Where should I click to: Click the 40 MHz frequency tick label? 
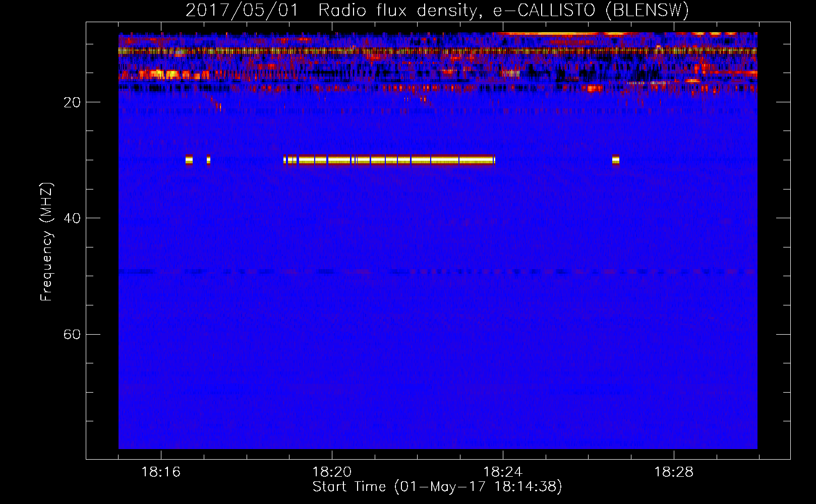coord(72,218)
